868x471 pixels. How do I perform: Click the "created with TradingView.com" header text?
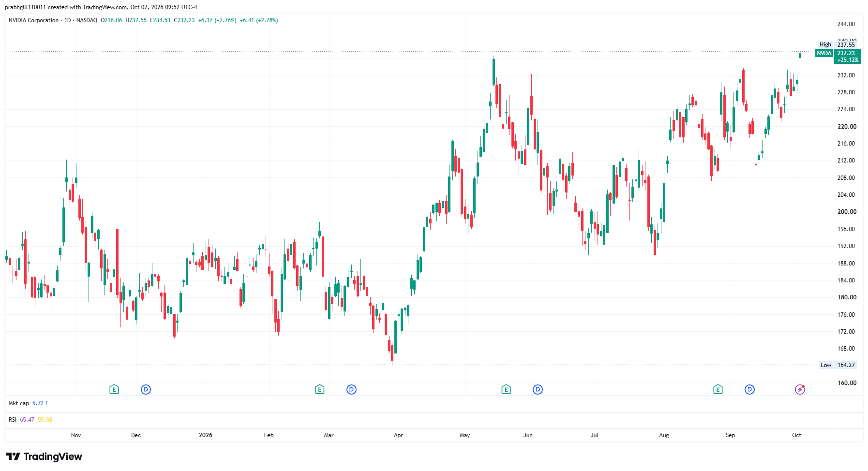[88, 7]
